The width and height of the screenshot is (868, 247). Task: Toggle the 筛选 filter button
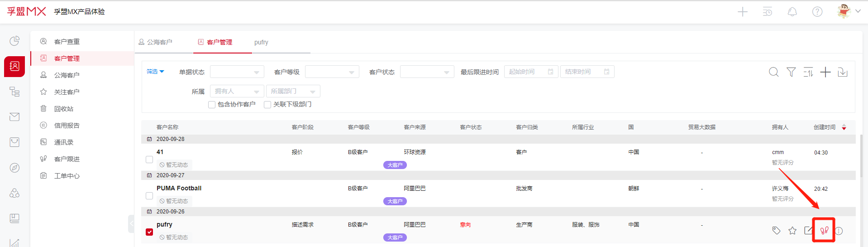tap(155, 72)
